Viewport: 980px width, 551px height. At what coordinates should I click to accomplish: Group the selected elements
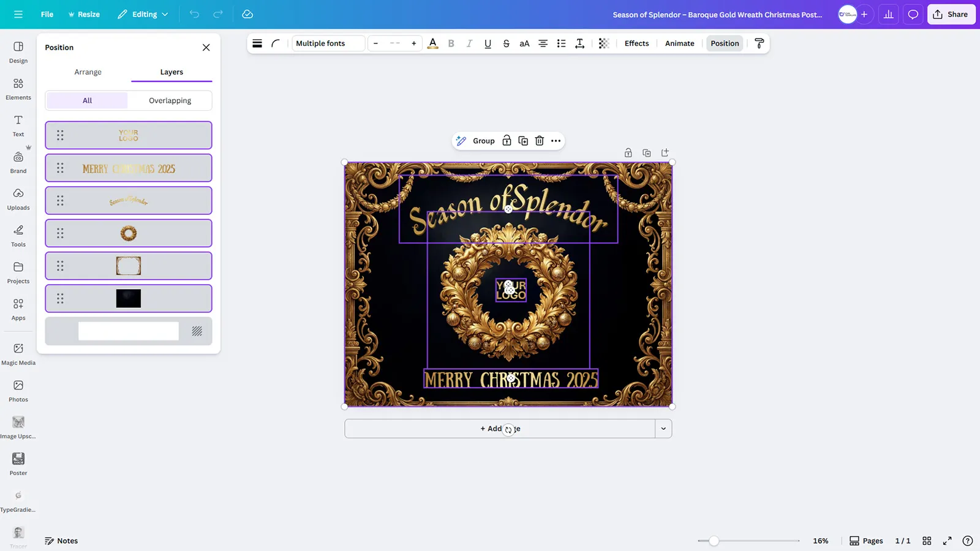tap(483, 140)
